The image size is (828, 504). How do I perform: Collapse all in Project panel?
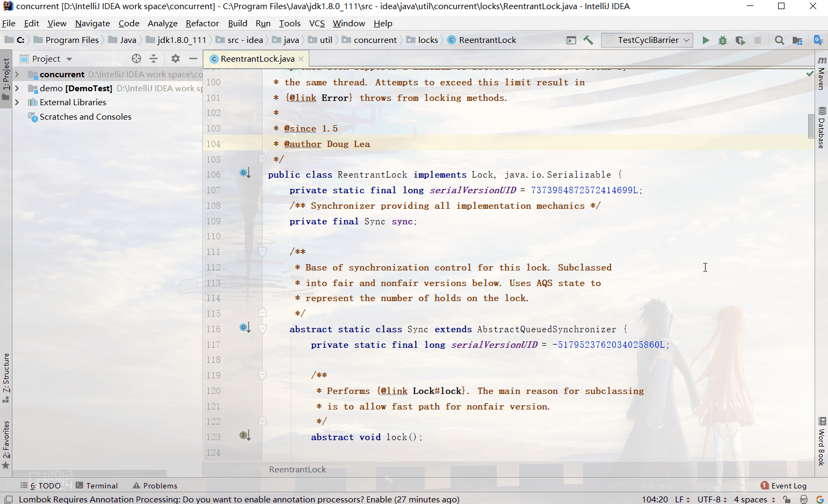pos(154,59)
